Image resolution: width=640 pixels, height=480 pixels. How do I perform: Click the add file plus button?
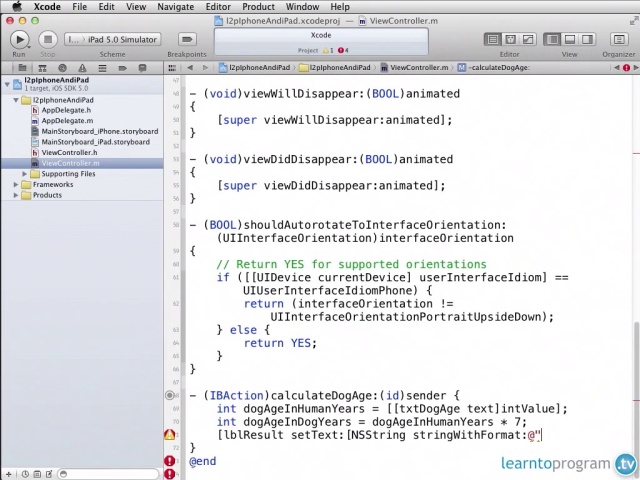coord(8,474)
